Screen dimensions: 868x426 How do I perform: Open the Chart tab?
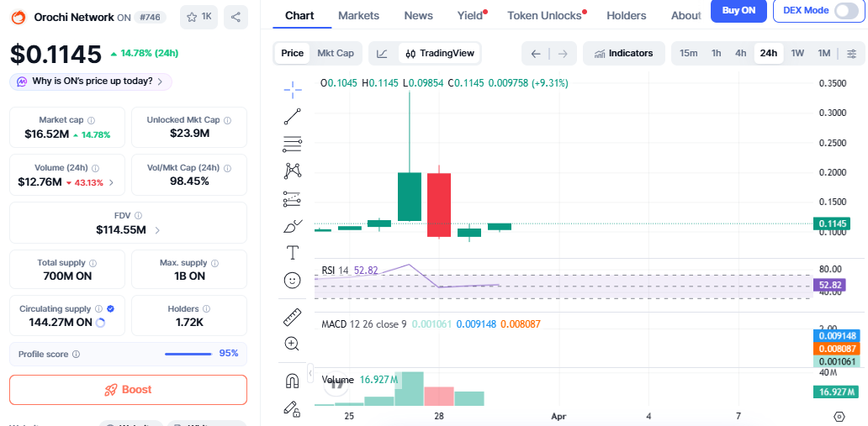[299, 15]
